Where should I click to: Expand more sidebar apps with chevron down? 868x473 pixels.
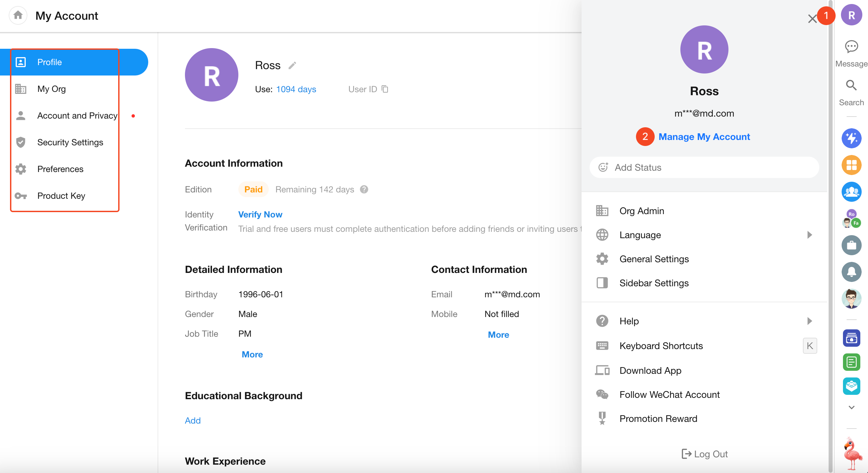click(x=851, y=407)
